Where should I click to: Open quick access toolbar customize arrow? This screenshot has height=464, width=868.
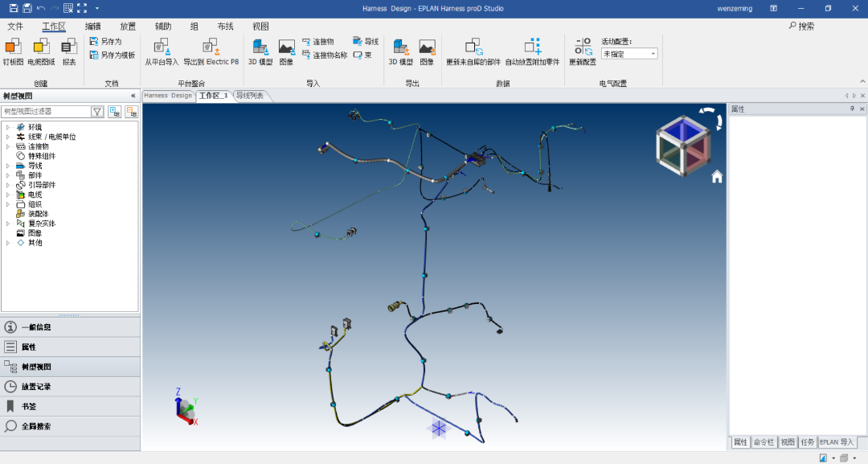97,8
